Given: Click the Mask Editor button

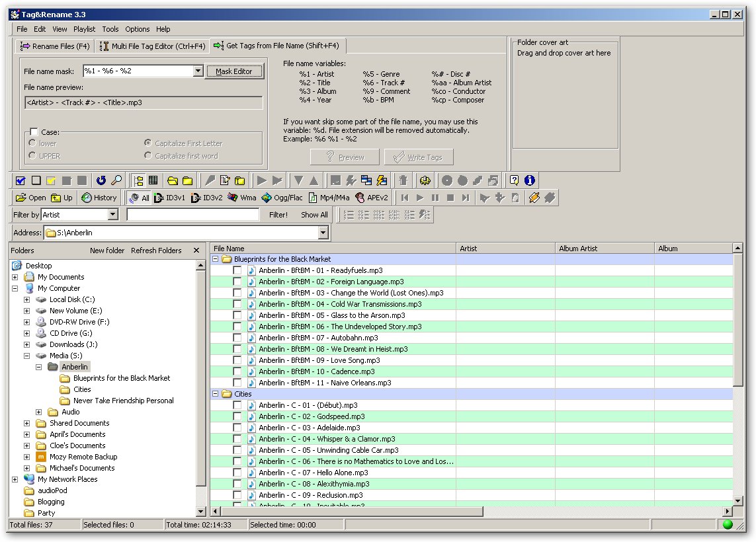Looking at the screenshot, I should click(x=233, y=71).
